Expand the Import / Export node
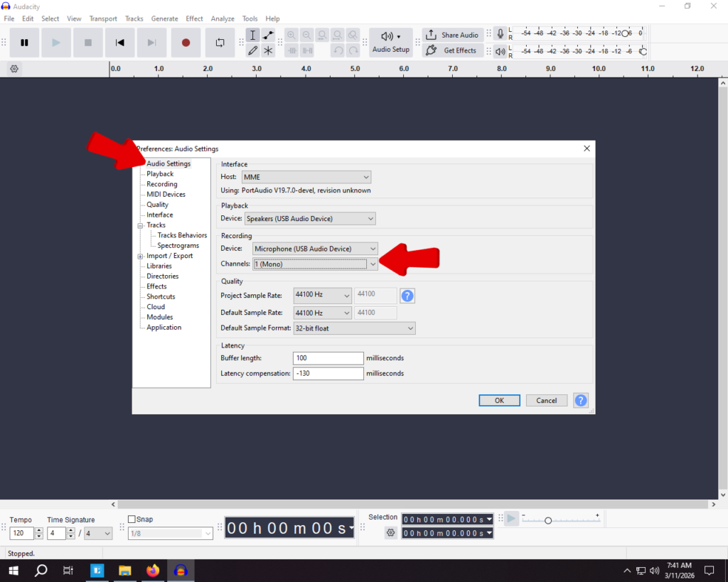This screenshot has height=582, width=728. (x=140, y=256)
